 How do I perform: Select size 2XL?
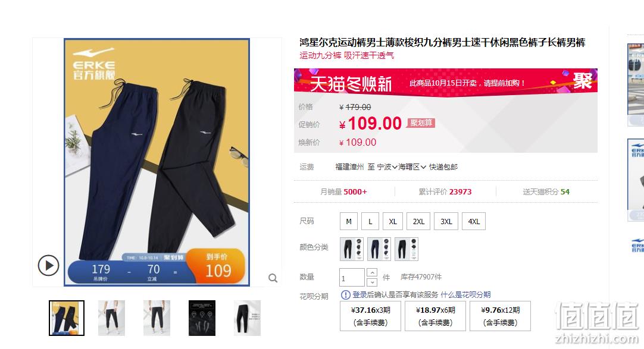coord(418,221)
